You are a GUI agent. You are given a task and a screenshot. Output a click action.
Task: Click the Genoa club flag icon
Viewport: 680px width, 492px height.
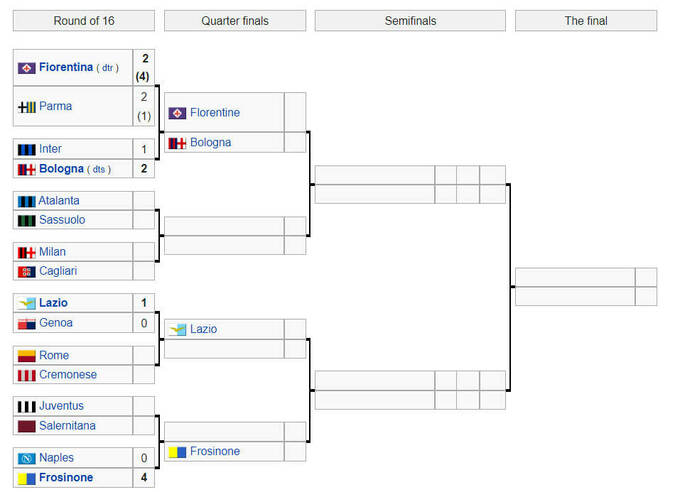[x=27, y=323]
